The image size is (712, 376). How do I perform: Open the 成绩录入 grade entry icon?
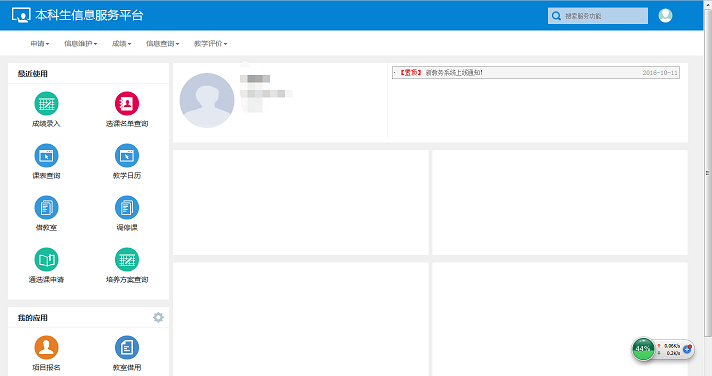coord(46,104)
